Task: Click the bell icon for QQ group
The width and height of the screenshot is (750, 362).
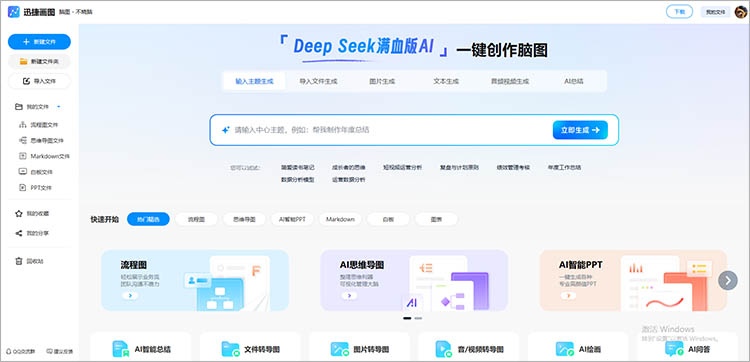Action: pos(9,351)
